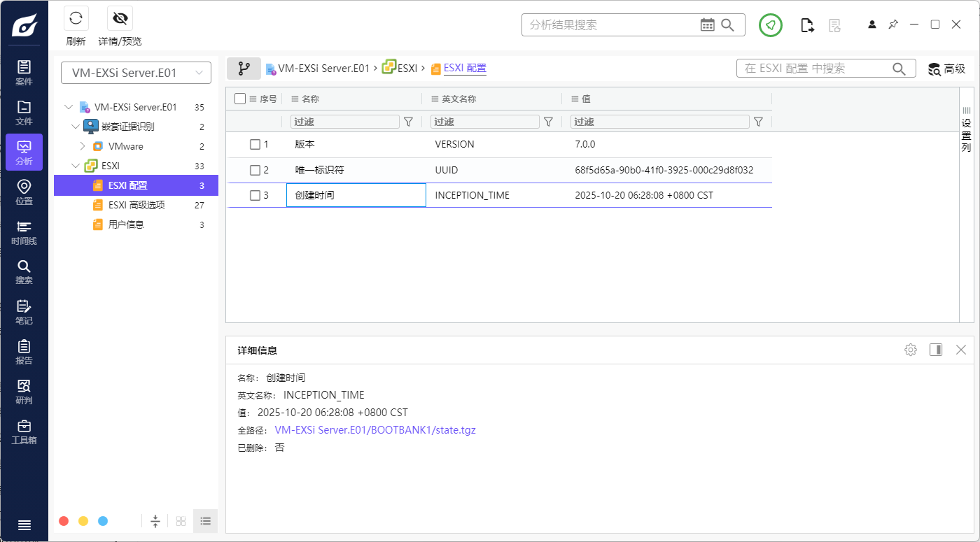Open the state.tgz full path link
Viewport: 980px width, 542px height.
[x=374, y=430]
